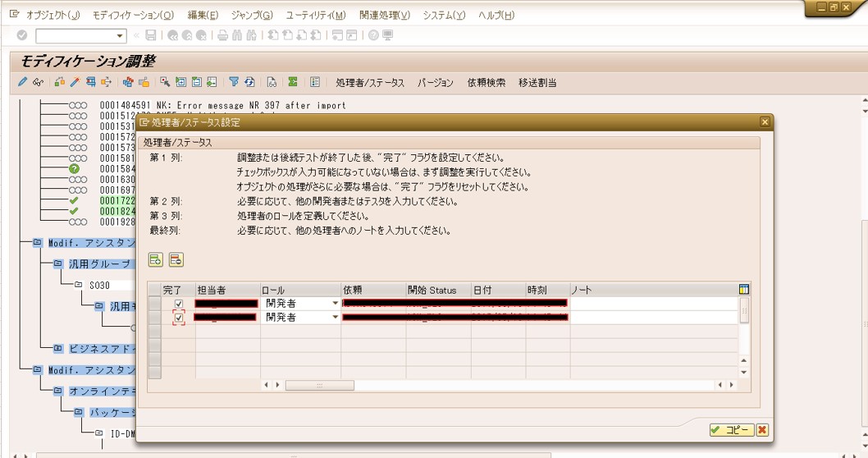Click the table horizontal scrollbar thumb
The width and height of the screenshot is (868, 458).
tap(319, 385)
